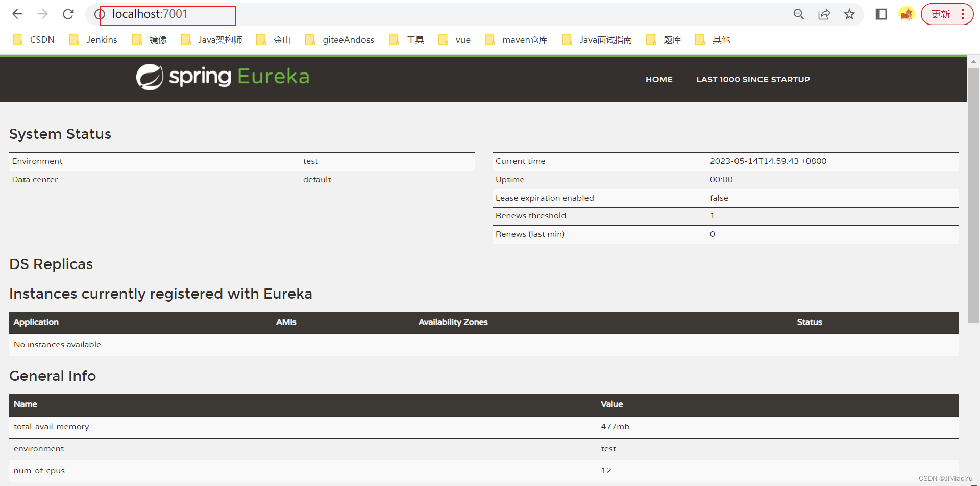Image resolution: width=980 pixels, height=486 pixels.
Task: Click the 'environment' row in General Info
Action: pos(483,449)
